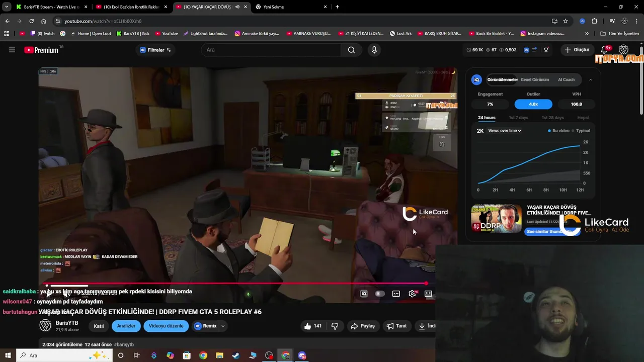The height and width of the screenshot is (362, 644).
Task: Toggle the autoplay switch in the player
Action: 380,294
